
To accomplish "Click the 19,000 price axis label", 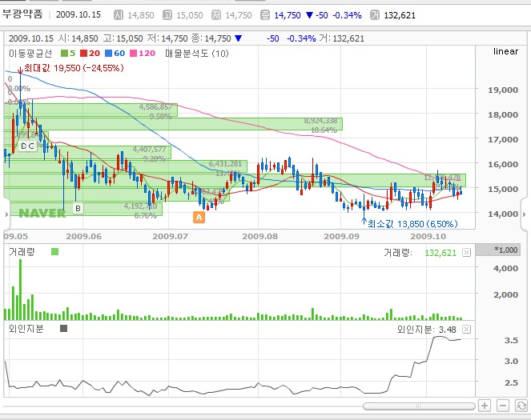I will click(x=503, y=90).
